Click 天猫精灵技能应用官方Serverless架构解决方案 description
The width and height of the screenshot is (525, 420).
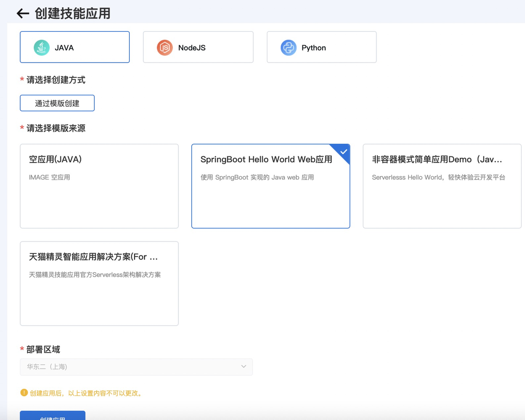click(95, 275)
